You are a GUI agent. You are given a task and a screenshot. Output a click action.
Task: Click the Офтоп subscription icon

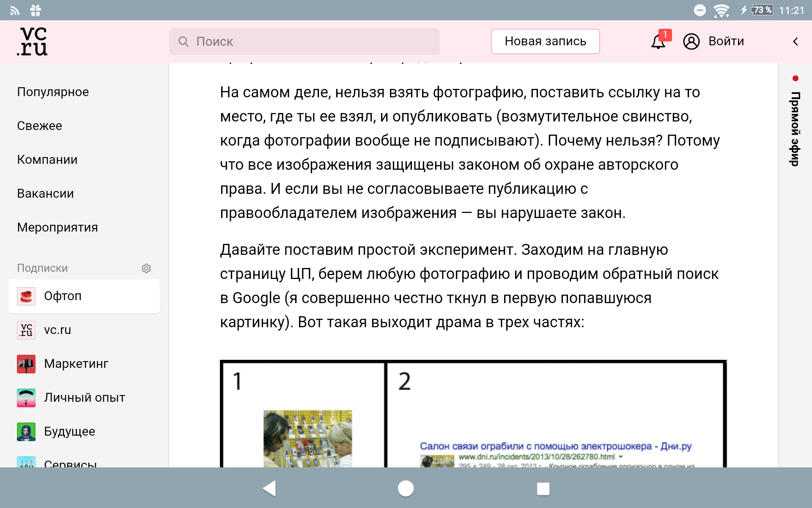click(26, 296)
